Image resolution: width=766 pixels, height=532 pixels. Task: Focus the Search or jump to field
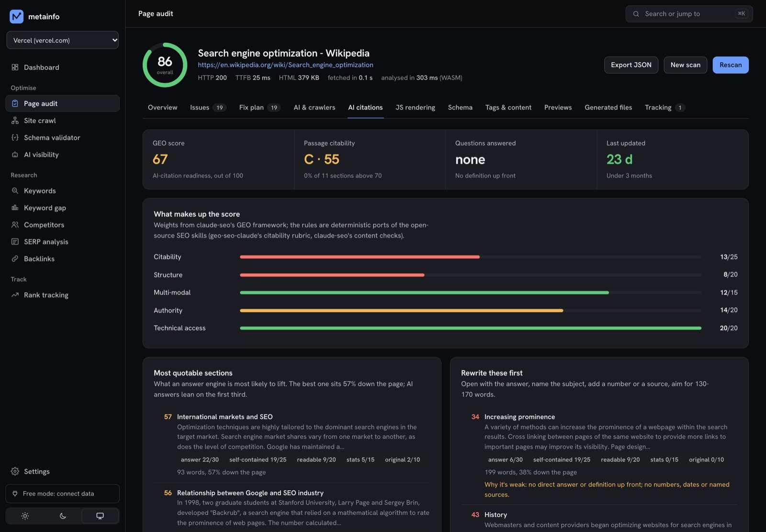tap(689, 14)
